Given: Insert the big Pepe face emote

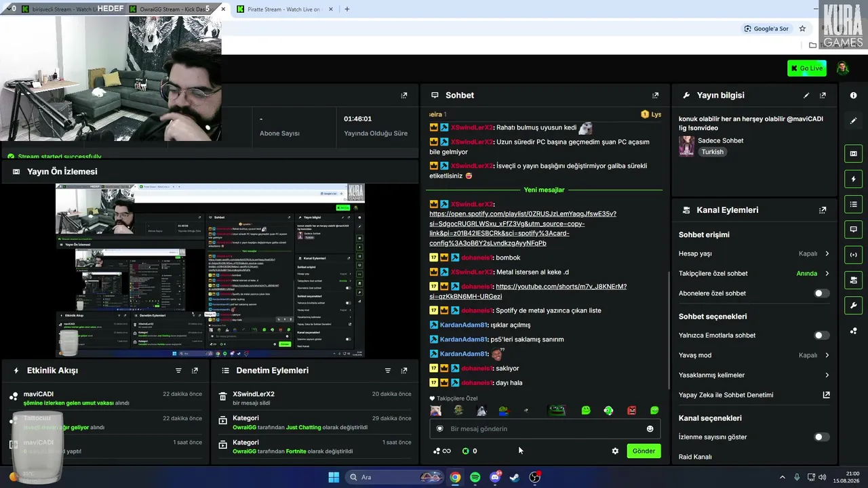Looking at the screenshot, I should click(x=557, y=411).
